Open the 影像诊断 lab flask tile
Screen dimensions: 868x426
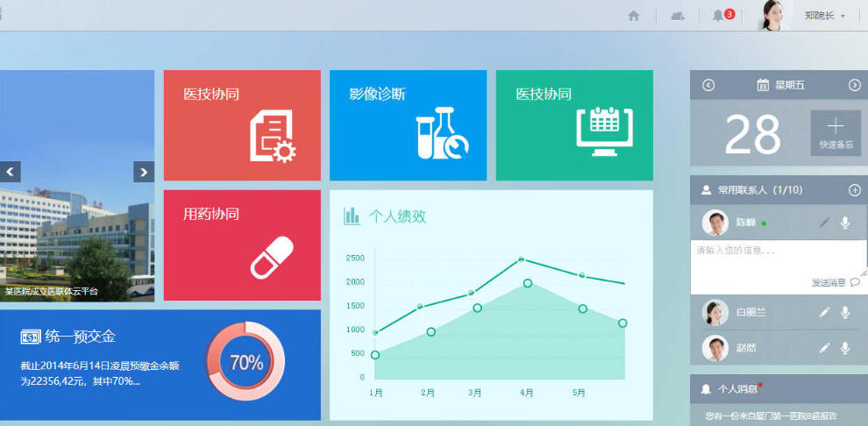point(408,125)
